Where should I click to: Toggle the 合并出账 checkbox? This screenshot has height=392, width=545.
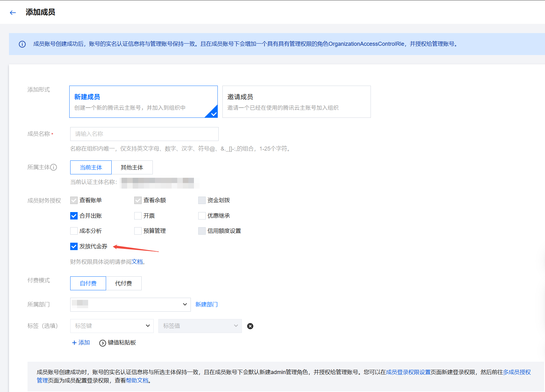[x=74, y=216]
